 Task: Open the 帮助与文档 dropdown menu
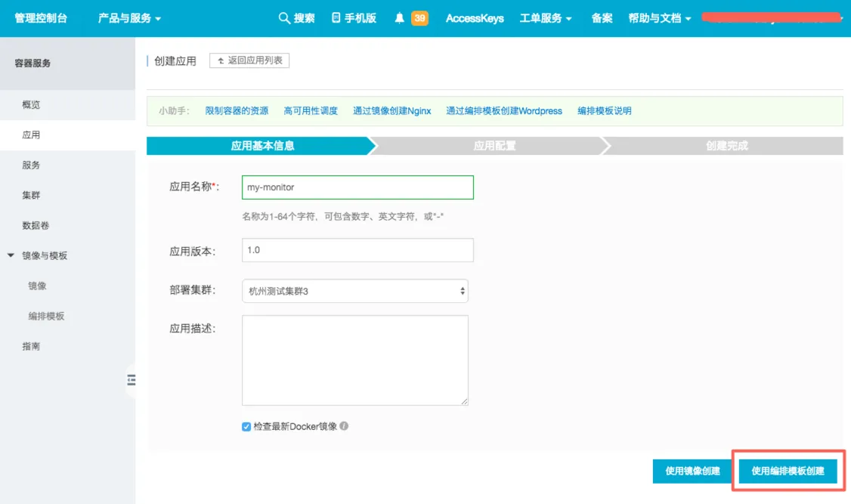pos(660,18)
